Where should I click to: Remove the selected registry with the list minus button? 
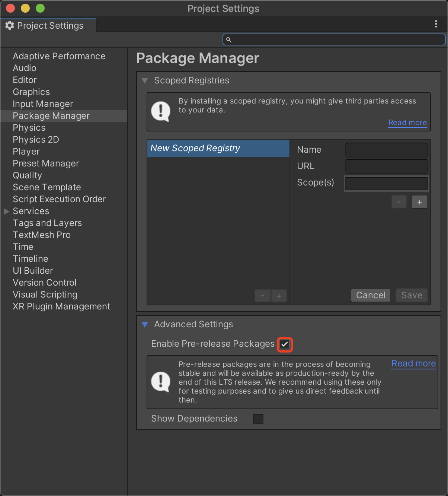(x=262, y=296)
